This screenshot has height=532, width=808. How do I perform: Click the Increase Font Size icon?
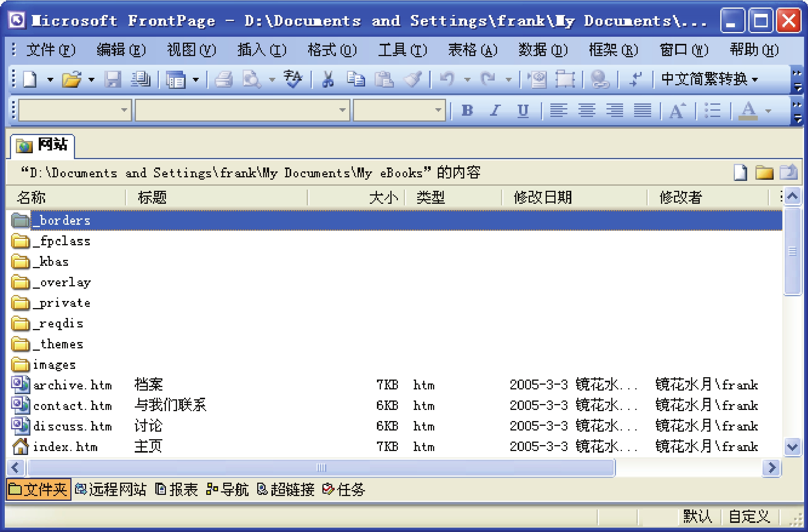677,111
